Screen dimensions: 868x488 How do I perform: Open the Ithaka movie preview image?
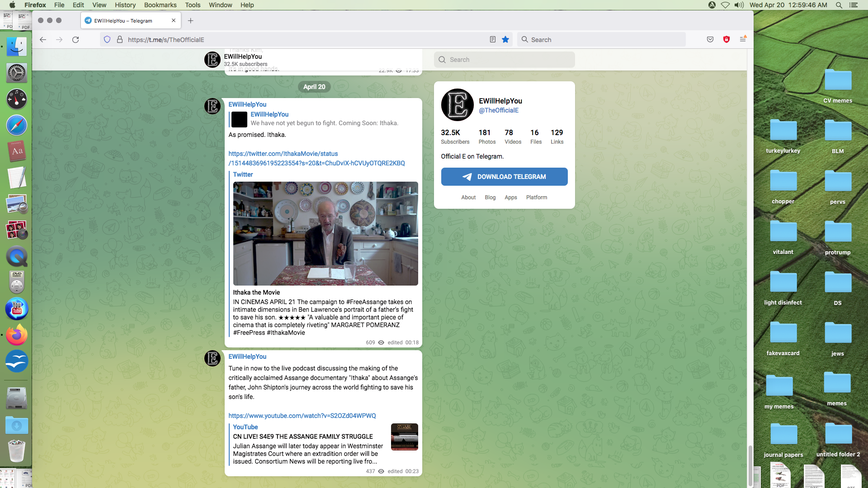pos(325,234)
